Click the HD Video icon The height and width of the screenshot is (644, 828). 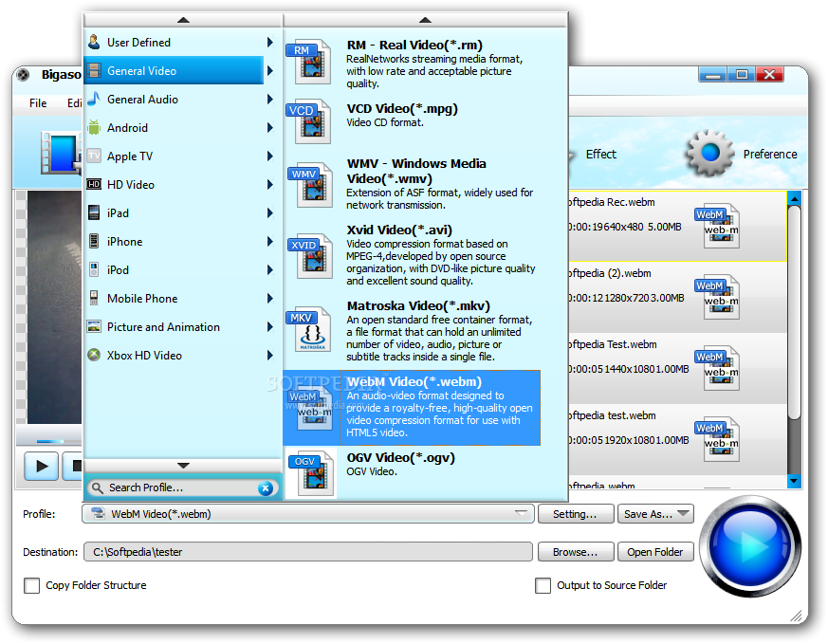tap(94, 184)
